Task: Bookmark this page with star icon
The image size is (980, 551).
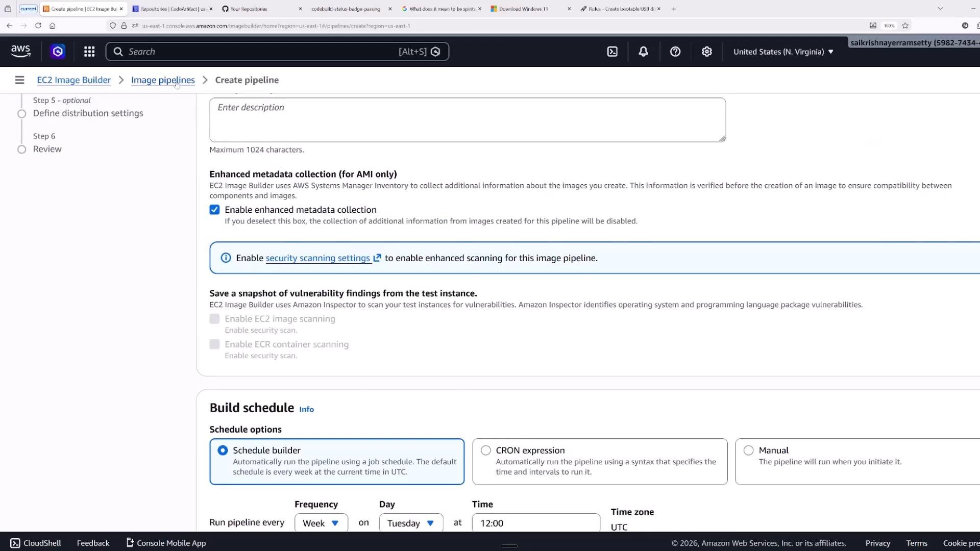Action: [905, 26]
